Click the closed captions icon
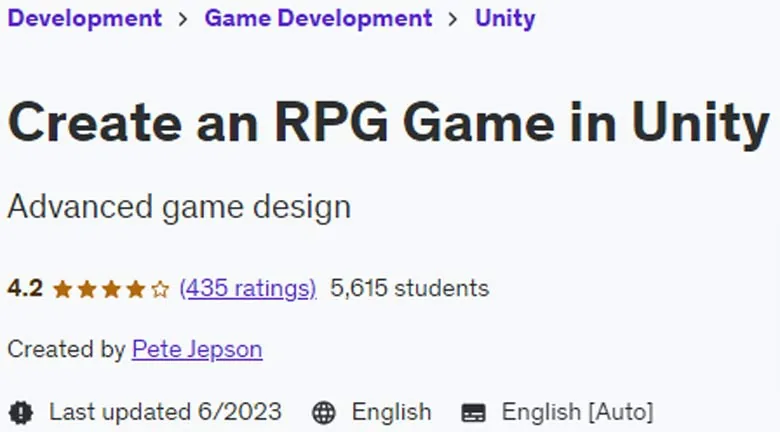The width and height of the screenshot is (780, 432). tap(474, 413)
